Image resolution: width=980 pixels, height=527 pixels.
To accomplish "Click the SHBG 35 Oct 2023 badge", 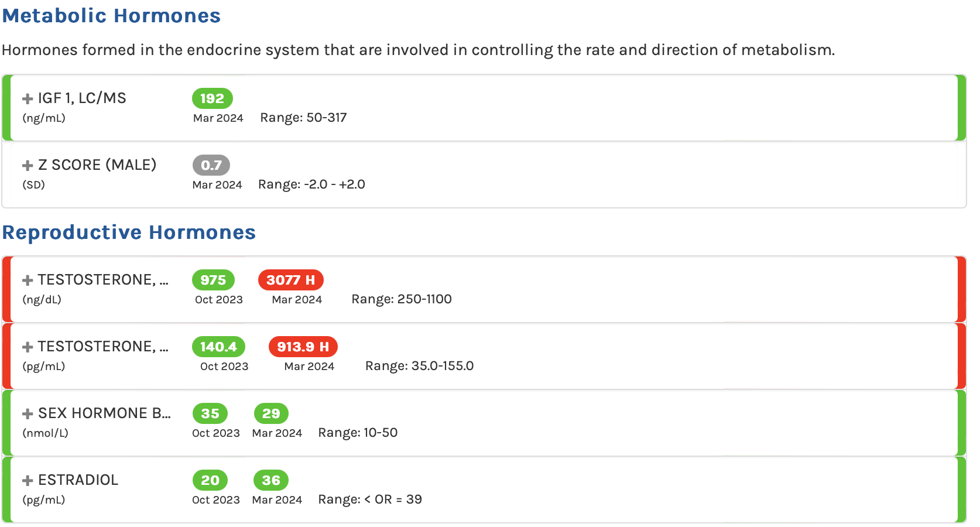I will pos(210,413).
